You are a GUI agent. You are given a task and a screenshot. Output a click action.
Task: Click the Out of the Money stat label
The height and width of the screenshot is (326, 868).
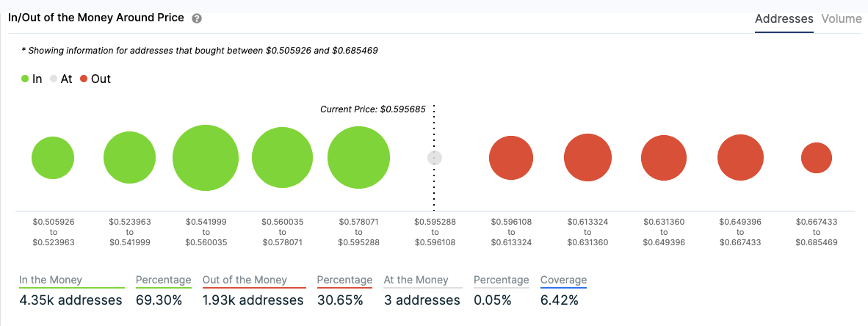pyautogui.click(x=245, y=280)
